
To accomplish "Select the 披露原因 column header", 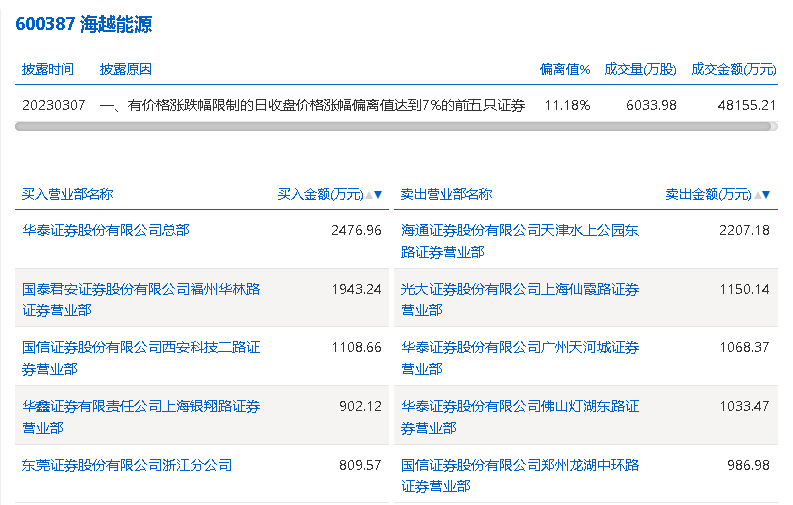I will (x=126, y=69).
